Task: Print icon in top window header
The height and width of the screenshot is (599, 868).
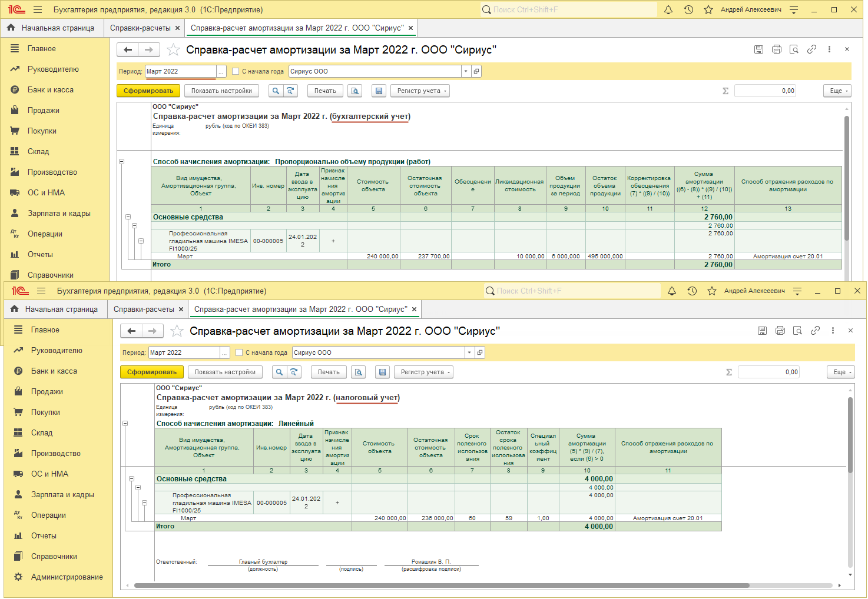Action: (x=776, y=49)
